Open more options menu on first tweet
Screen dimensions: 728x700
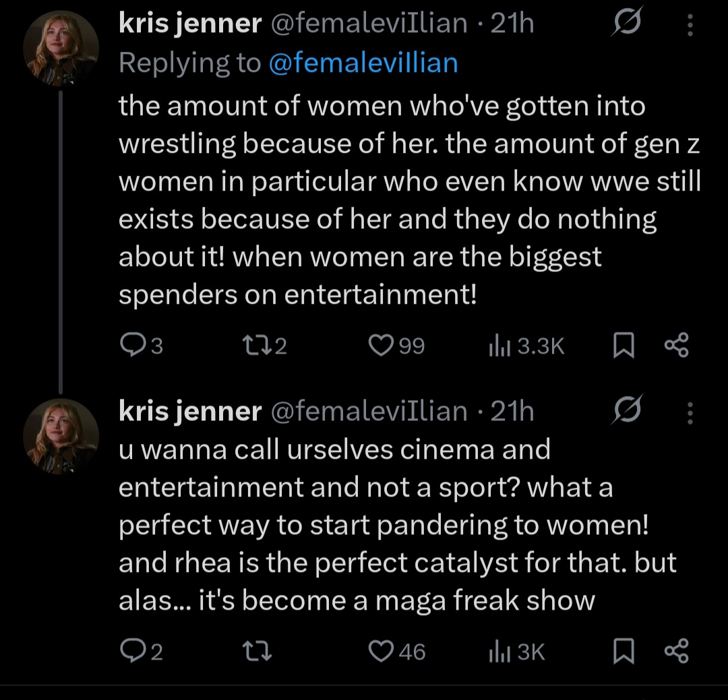click(x=690, y=25)
